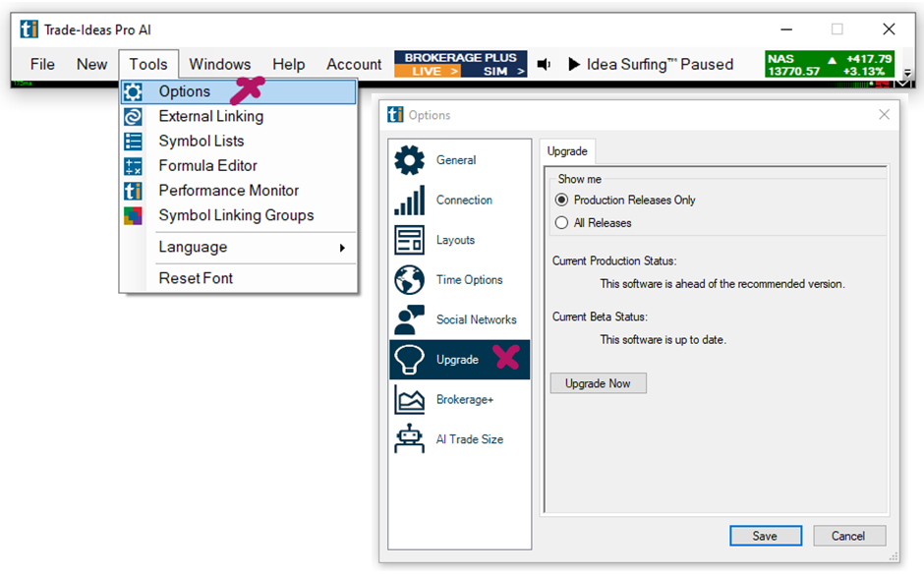This screenshot has width=924, height=576.
Task: Select the Brokerage+ chart icon
Action: point(409,400)
